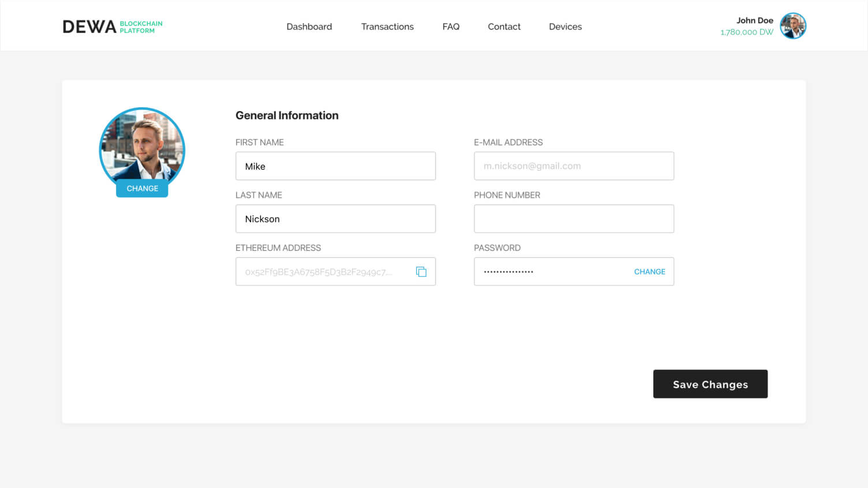Switch to the Devices section

pyautogui.click(x=565, y=27)
